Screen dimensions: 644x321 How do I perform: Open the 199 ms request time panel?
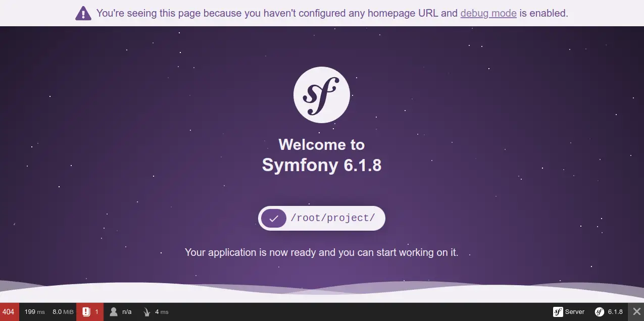(35, 312)
